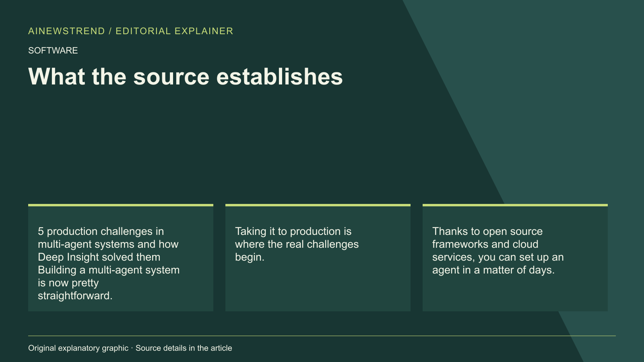The height and width of the screenshot is (362, 644).
Task: Select the card about 5 production challenges
Action: pyautogui.click(x=121, y=257)
